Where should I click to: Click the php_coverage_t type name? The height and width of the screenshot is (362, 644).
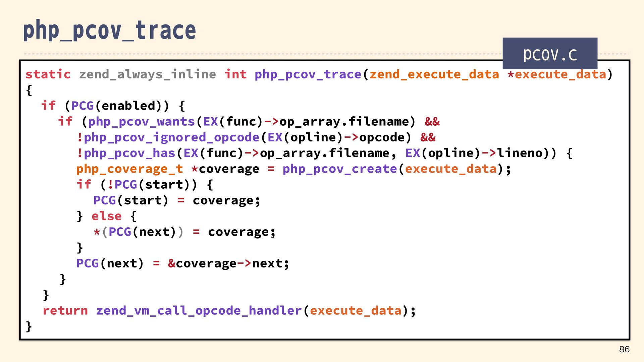pyautogui.click(x=129, y=169)
